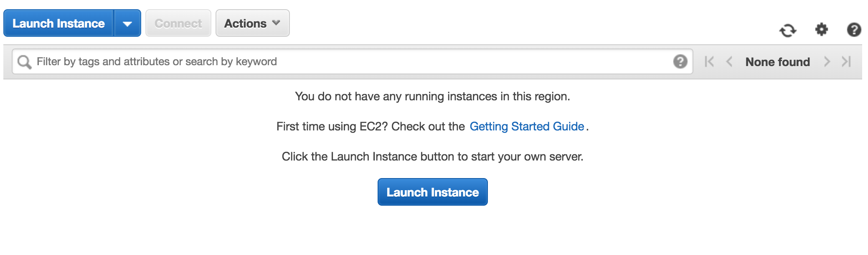868x255 pixels.
Task: Jump to the first page of results
Action: pos(709,61)
